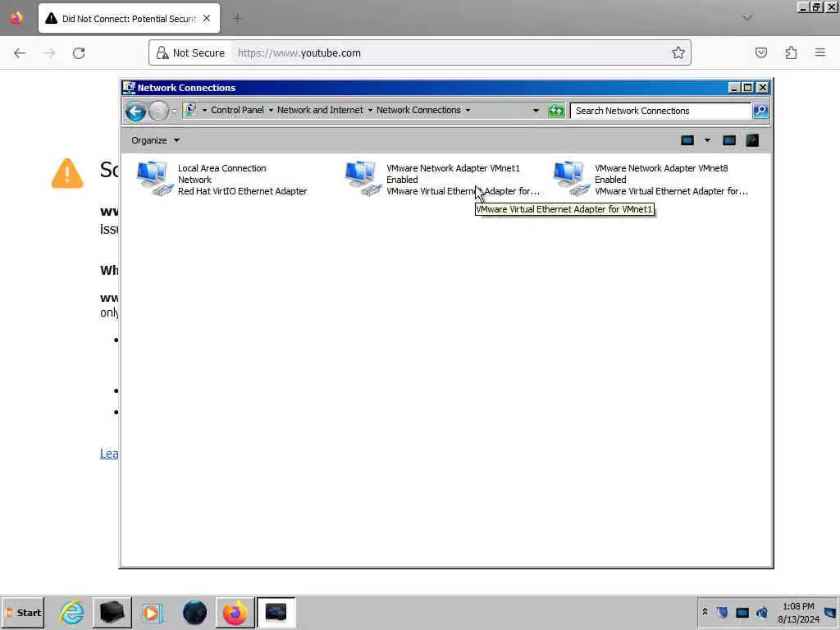
Task: Go back in Firefox
Action: pos(20,53)
